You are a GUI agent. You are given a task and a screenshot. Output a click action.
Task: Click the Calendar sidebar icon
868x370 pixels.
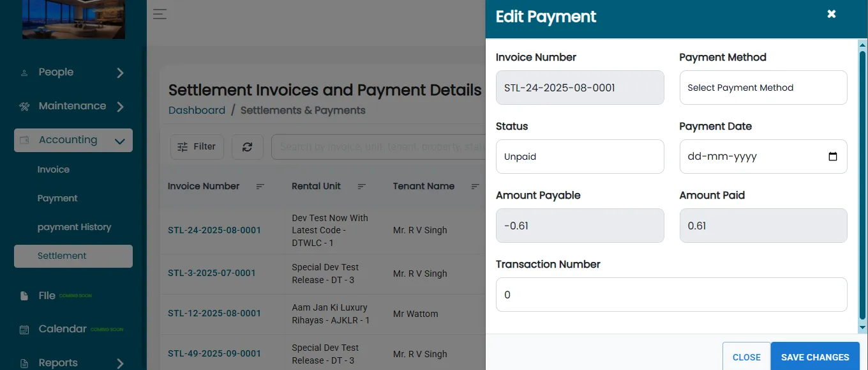pos(24,330)
